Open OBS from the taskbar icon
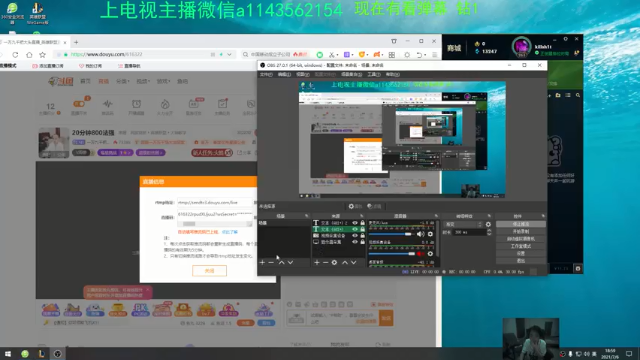640x360 pixels. pyautogui.click(x=58, y=354)
